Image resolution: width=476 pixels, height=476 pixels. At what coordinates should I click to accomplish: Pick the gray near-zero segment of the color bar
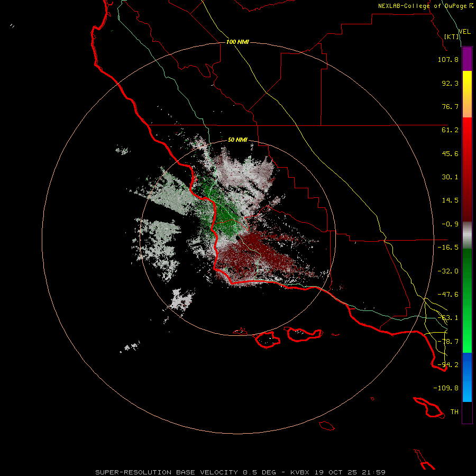pos(467,235)
